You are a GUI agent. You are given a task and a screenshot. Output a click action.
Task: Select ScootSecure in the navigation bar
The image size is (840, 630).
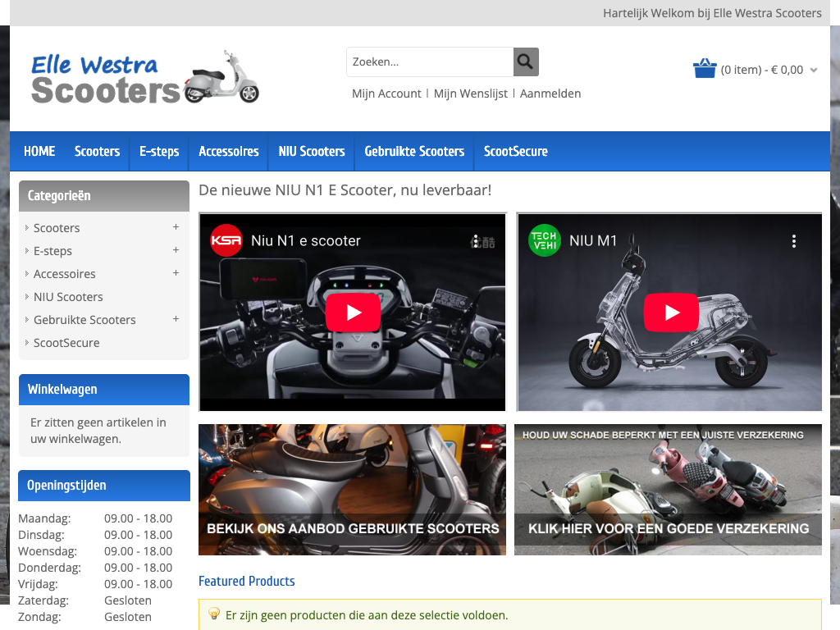(515, 152)
